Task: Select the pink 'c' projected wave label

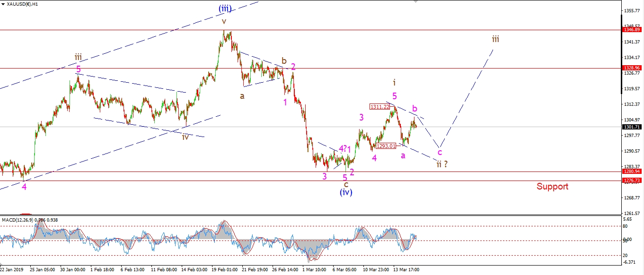Action: click(440, 152)
